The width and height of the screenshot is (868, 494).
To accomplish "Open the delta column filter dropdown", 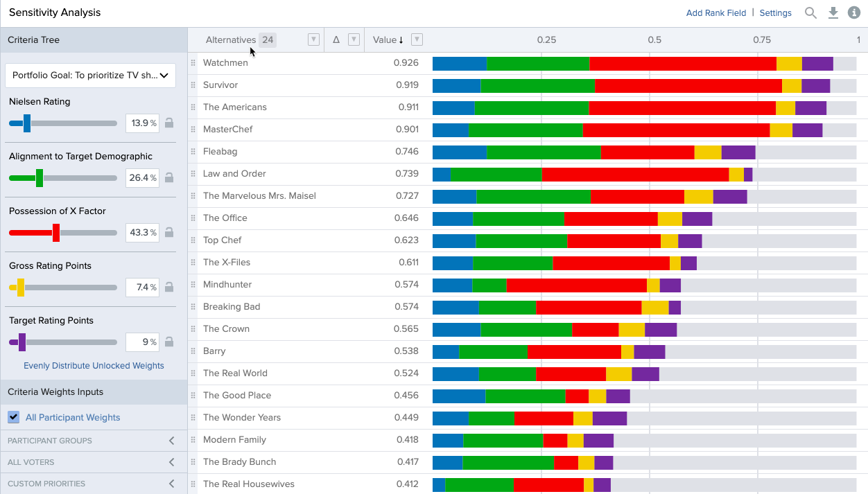I will tap(354, 39).
